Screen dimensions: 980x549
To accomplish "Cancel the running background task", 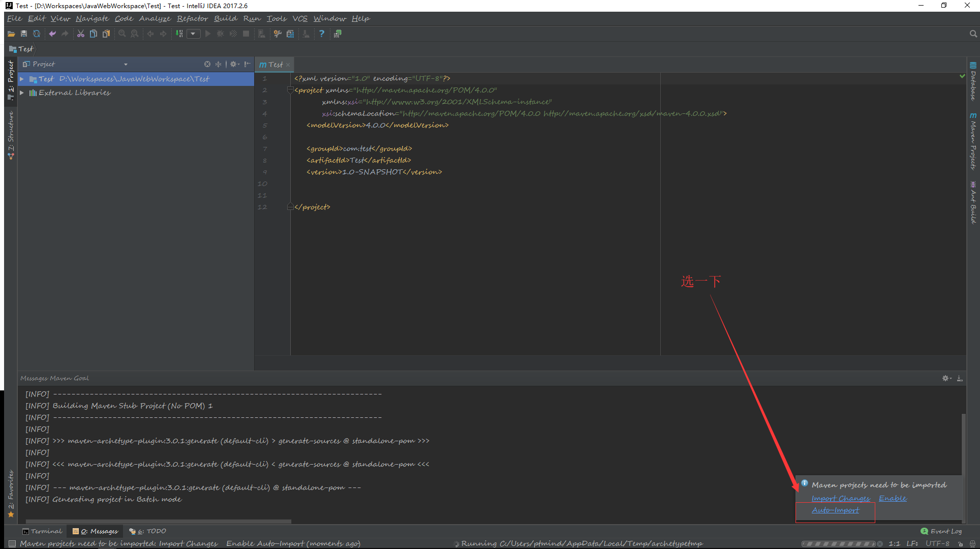I will point(880,544).
